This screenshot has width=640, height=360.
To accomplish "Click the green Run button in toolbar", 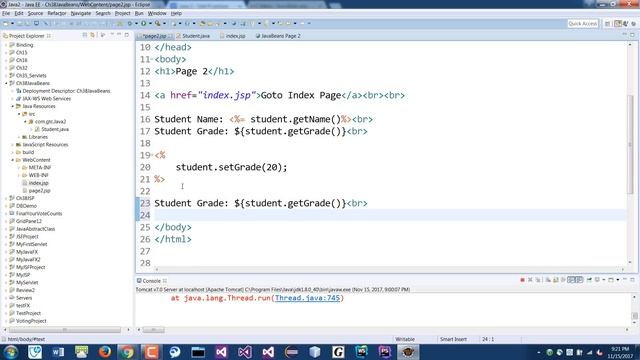I will click(144, 24).
